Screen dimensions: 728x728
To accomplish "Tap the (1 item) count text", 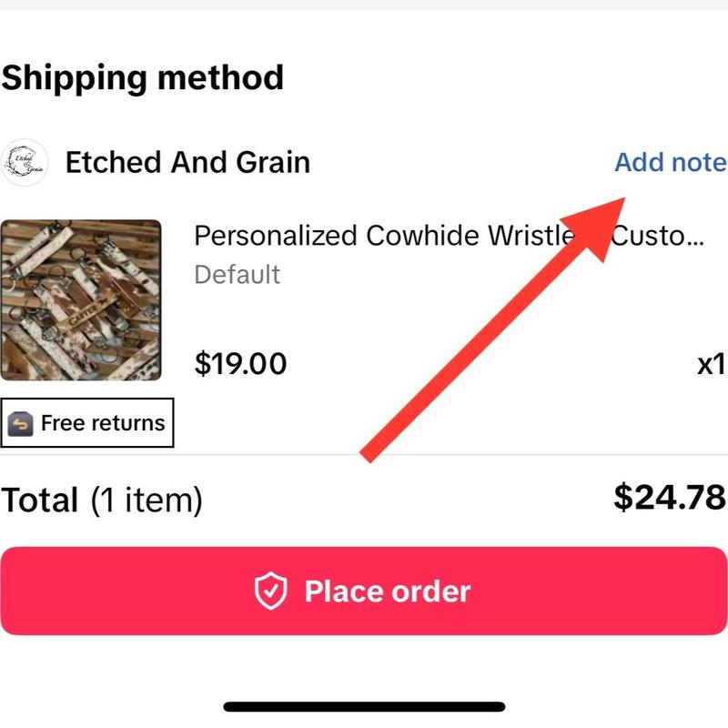I will [x=147, y=500].
